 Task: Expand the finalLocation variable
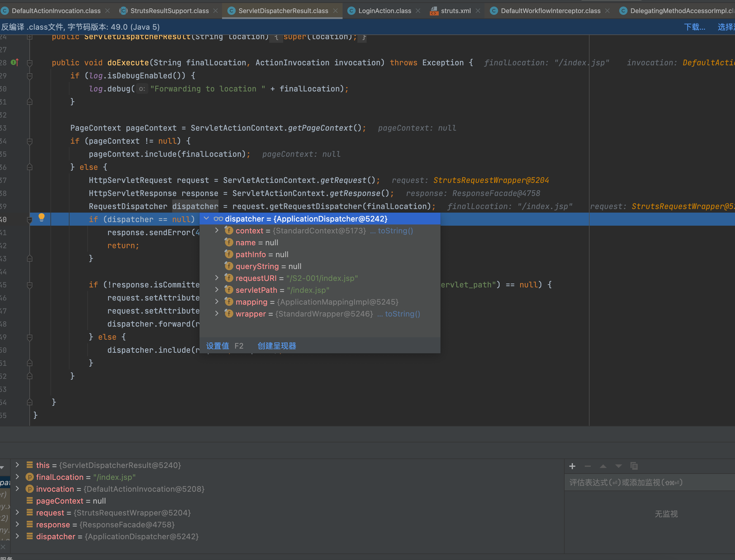coord(17,477)
